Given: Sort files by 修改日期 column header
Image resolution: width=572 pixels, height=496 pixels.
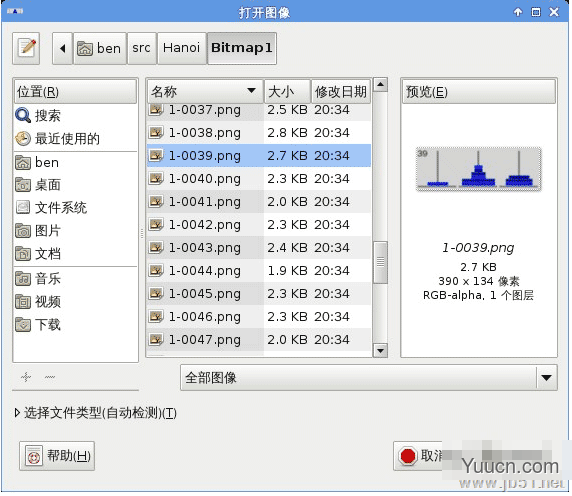Looking at the screenshot, I should point(341,92).
